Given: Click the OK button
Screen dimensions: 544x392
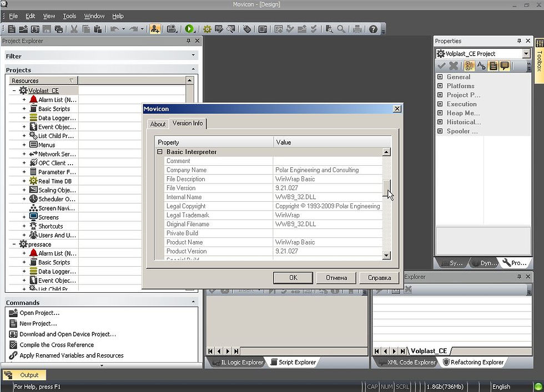Looking at the screenshot, I should coord(293,278).
